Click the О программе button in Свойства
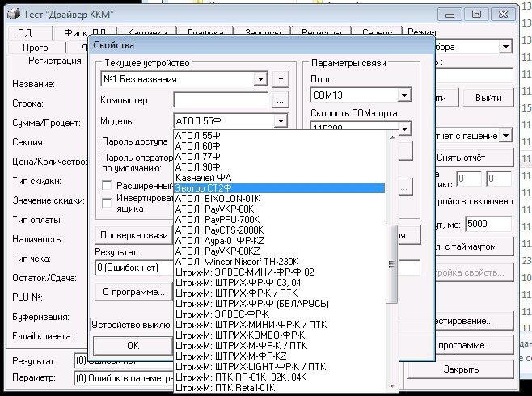 tap(133, 292)
